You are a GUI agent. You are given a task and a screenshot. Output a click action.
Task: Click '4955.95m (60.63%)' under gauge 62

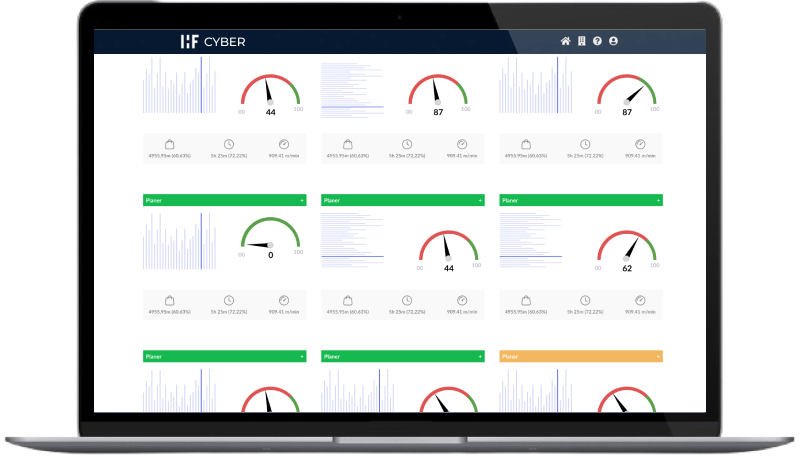pyautogui.click(x=526, y=312)
